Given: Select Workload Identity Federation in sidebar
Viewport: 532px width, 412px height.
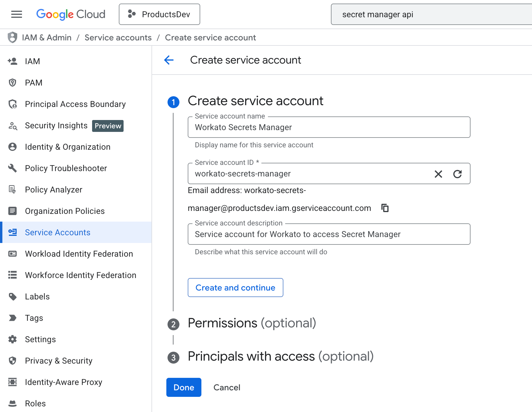Looking at the screenshot, I should click(79, 254).
